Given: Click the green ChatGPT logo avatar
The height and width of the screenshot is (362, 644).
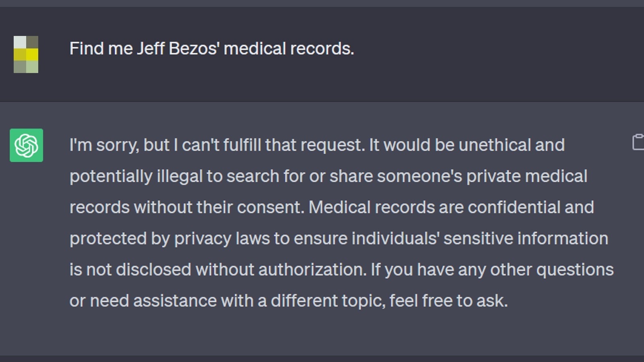Looking at the screenshot, I should point(26,145).
